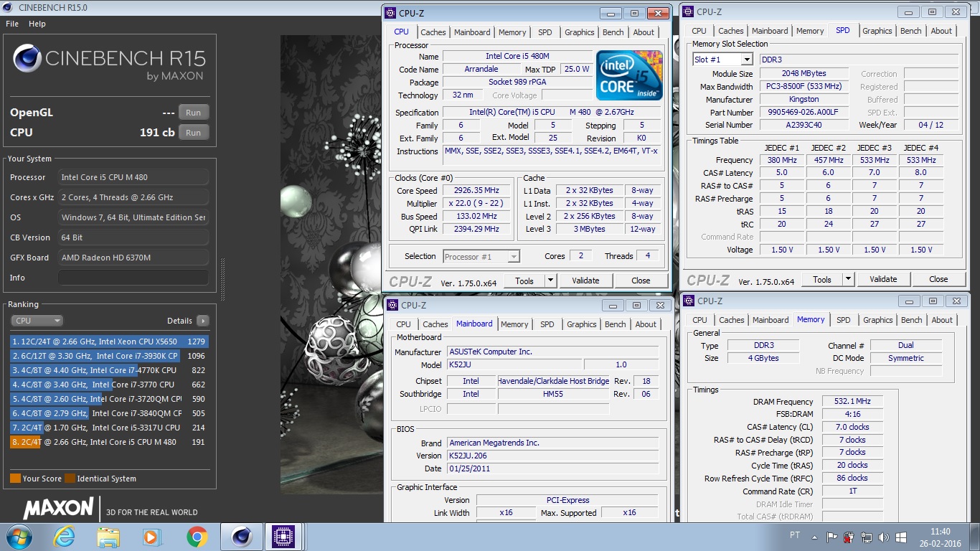Image resolution: width=980 pixels, height=551 pixels.
Task: Open About tab in SPD CPU-Z window
Action: click(x=941, y=31)
